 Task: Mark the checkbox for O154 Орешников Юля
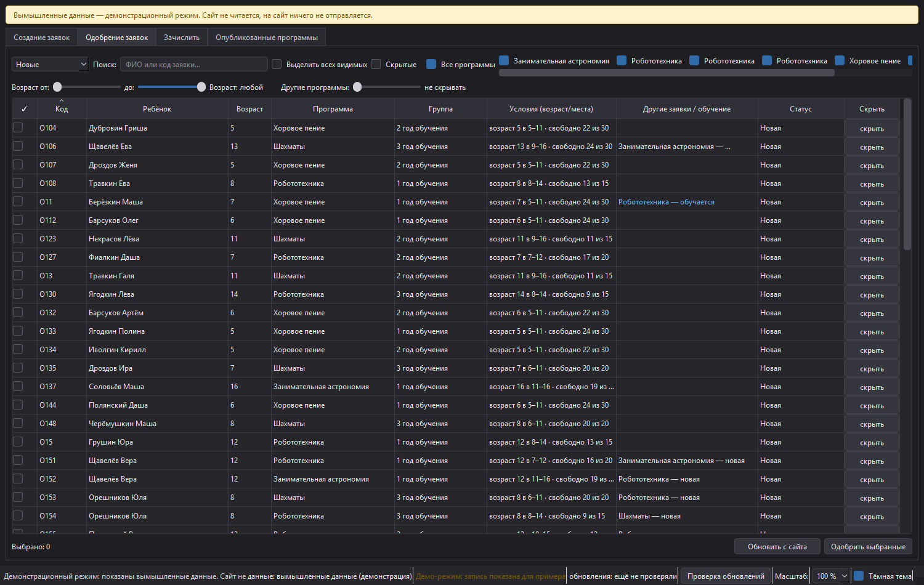tap(18, 515)
